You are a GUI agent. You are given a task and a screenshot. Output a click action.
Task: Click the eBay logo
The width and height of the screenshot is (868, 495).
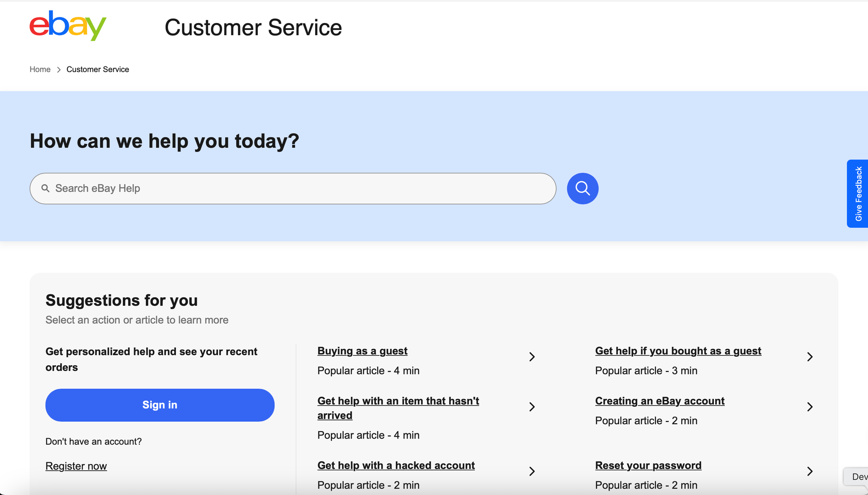(x=68, y=26)
